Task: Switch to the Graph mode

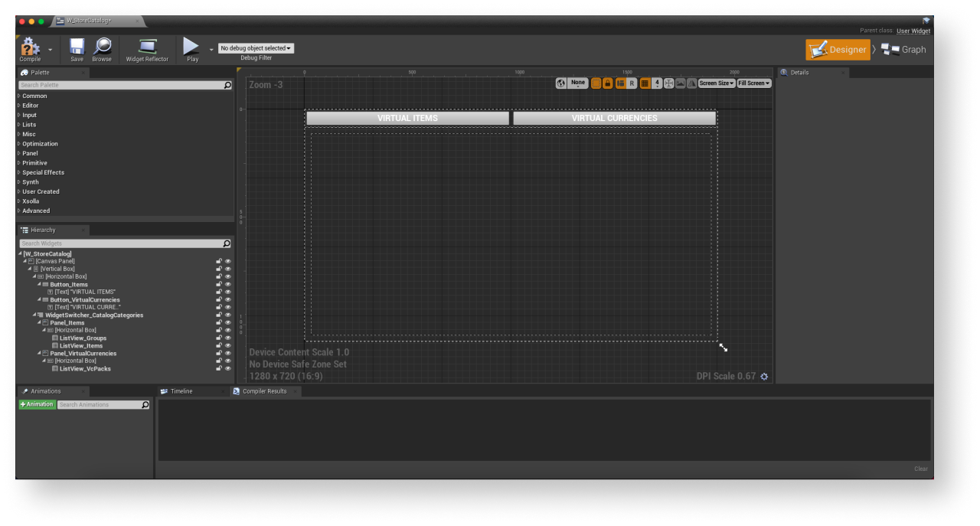Action: (903, 50)
